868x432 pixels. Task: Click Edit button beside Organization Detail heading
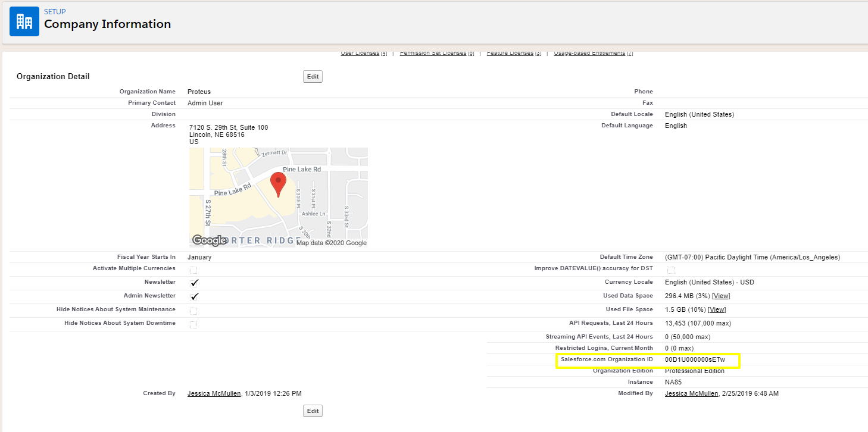tap(313, 76)
